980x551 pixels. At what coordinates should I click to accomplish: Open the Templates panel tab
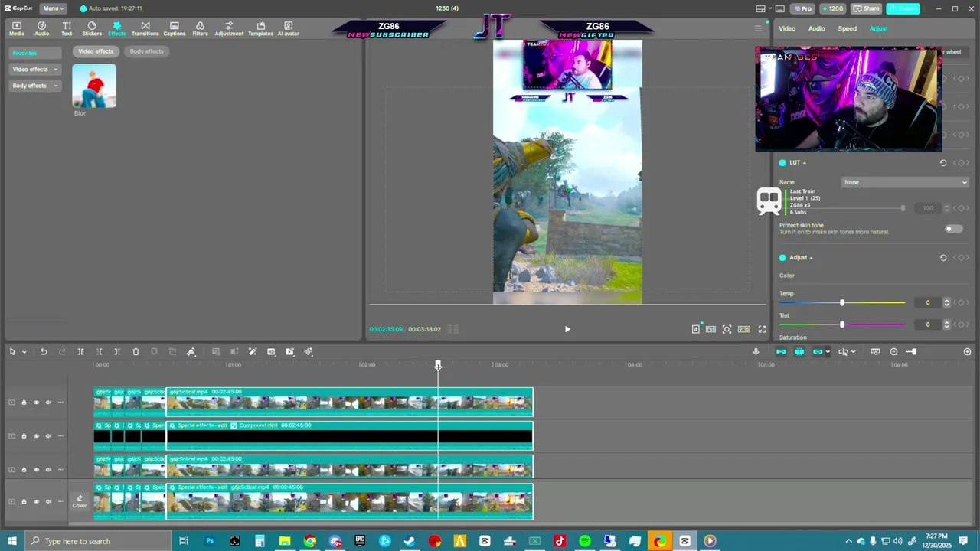(260, 28)
